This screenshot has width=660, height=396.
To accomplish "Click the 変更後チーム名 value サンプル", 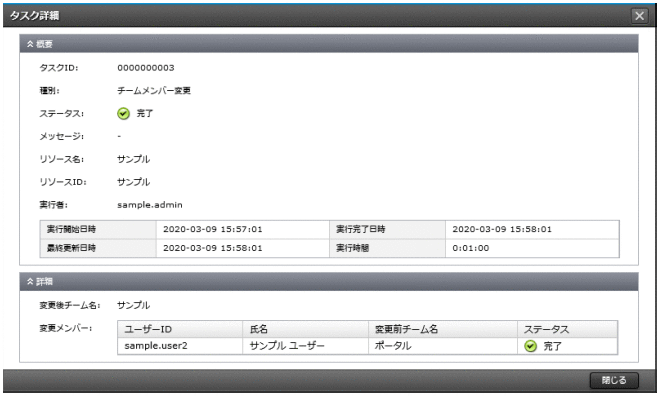I will [x=133, y=305].
